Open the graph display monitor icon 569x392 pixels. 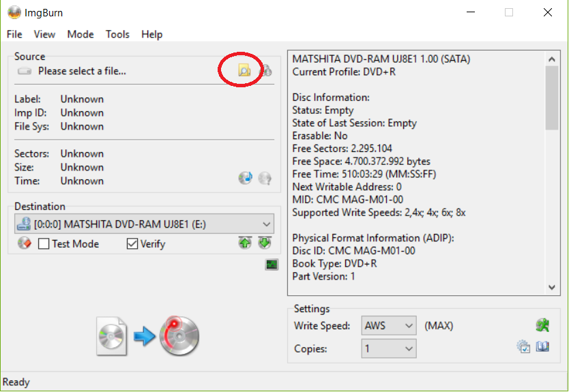coord(272,265)
